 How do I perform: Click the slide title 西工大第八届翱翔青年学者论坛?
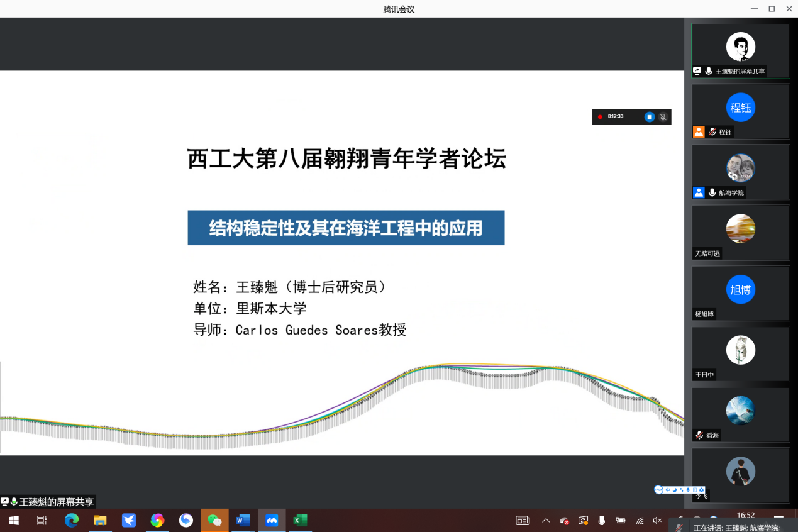pyautogui.click(x=346, y=159)
